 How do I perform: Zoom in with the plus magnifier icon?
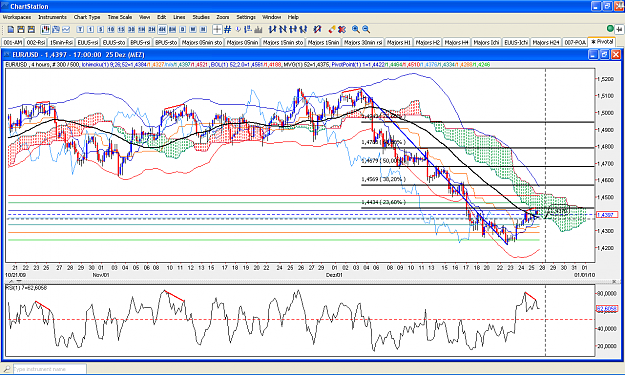click(x=356, y=29)
